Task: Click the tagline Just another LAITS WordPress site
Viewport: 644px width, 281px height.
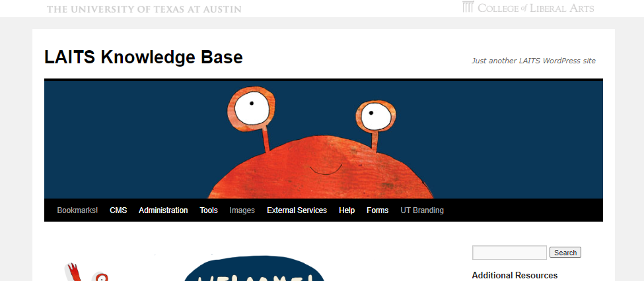Action: click(x=533, y=61)
